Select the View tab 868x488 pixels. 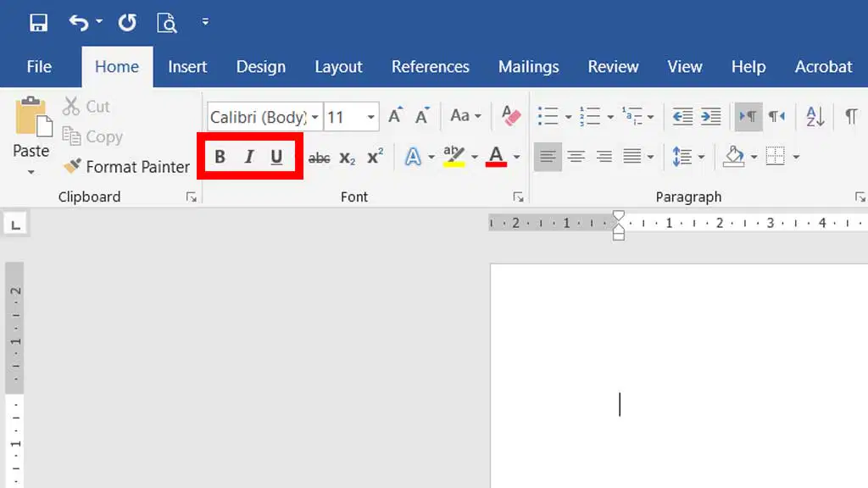685,67
